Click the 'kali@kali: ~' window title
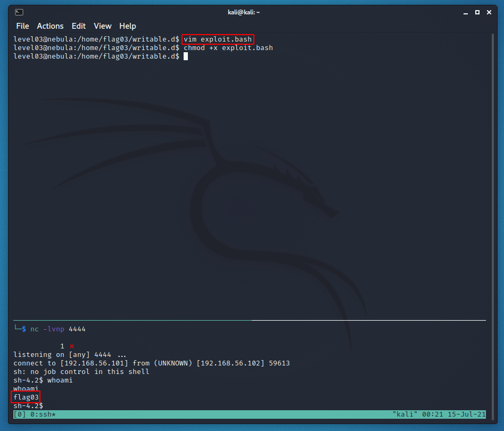The width and height of the screenshot is (504, 431). pos(244,12)
